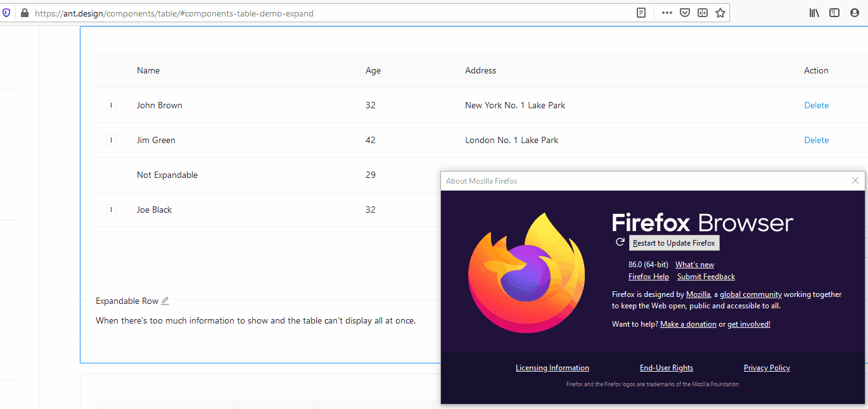Click the Age column header
868x409 pixels.
pyautogui.click(x=373, y=70)
